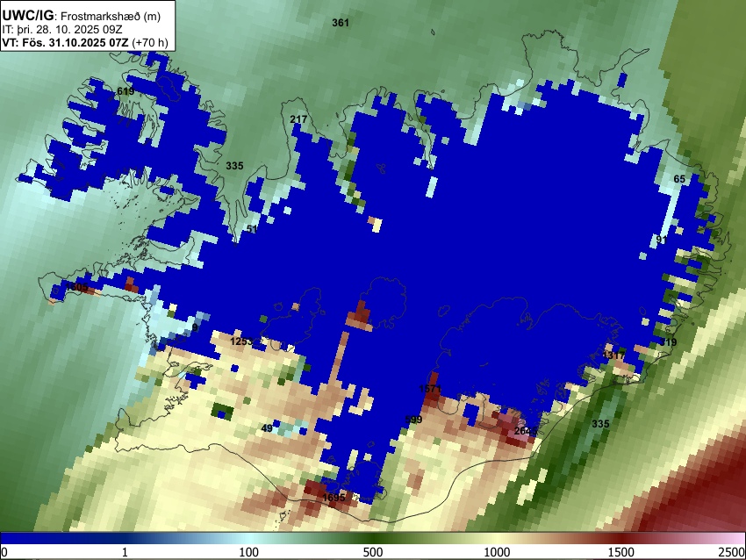746x560 pixels.
Task: Click the map value 319
Action: click(668, 342)
